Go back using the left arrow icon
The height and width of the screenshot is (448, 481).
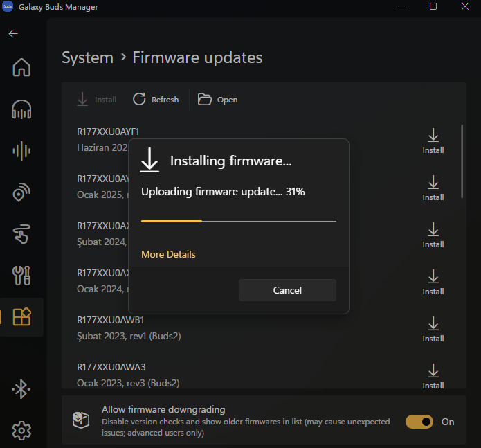[13, 33]
